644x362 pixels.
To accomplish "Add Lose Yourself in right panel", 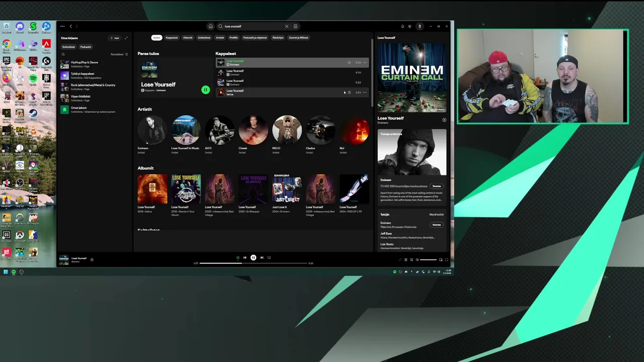I will pyautogui.click(x=444, y=120).
